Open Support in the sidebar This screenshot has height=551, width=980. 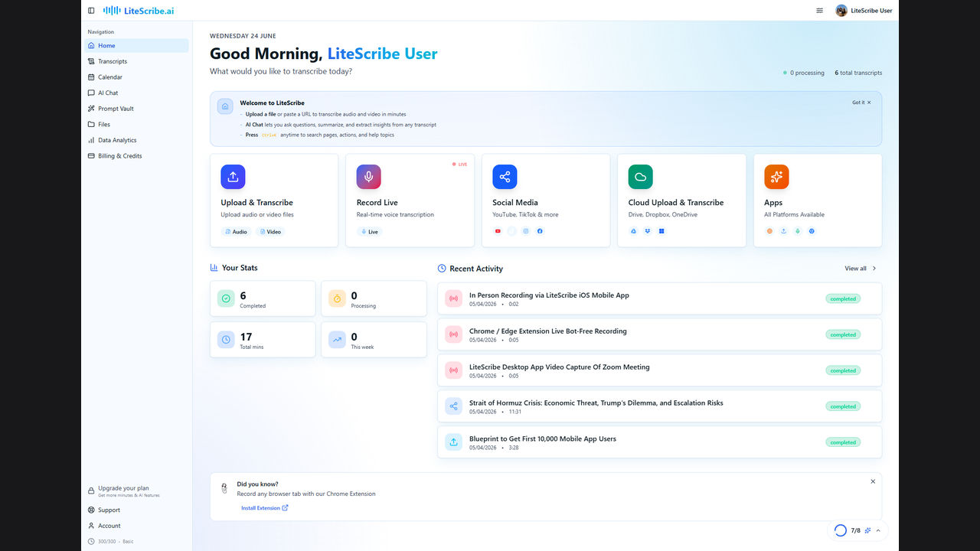pos(136,510)
